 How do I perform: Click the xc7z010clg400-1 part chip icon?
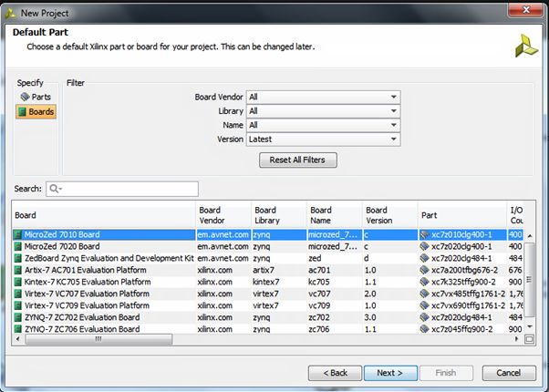(x=425, y=234)
